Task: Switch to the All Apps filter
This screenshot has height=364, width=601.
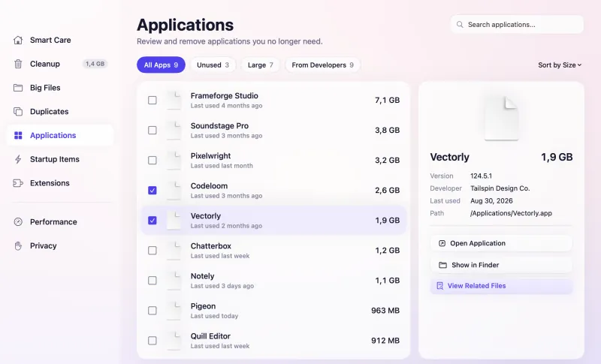Action: click(161, 65)
